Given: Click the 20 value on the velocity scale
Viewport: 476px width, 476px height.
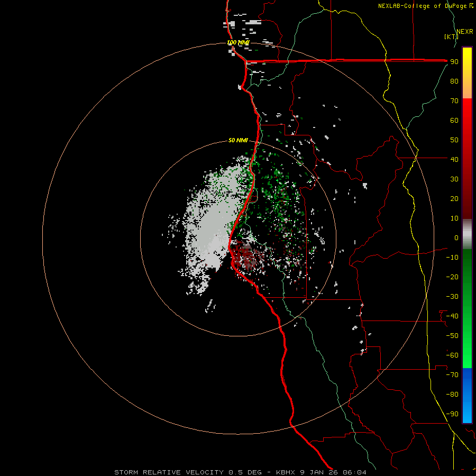Looking at the screenshot, I should (454, 198).
